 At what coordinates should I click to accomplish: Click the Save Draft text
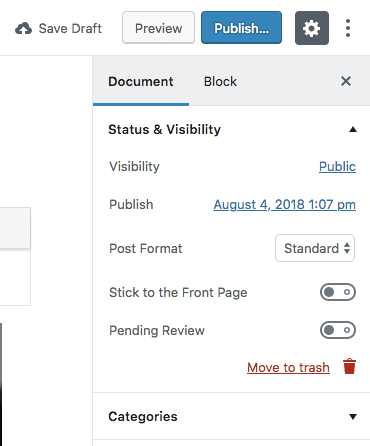pos(70,28)
